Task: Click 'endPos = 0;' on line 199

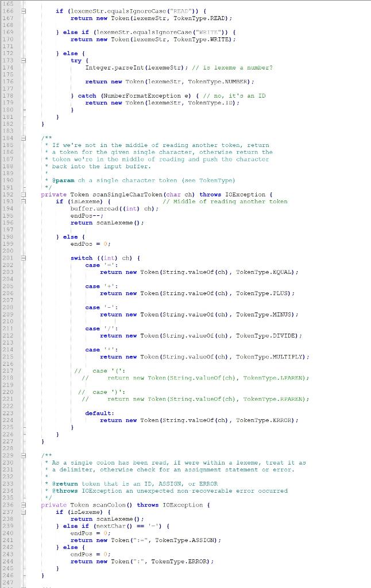Action: pyautogui.click(x=90, y=244)
